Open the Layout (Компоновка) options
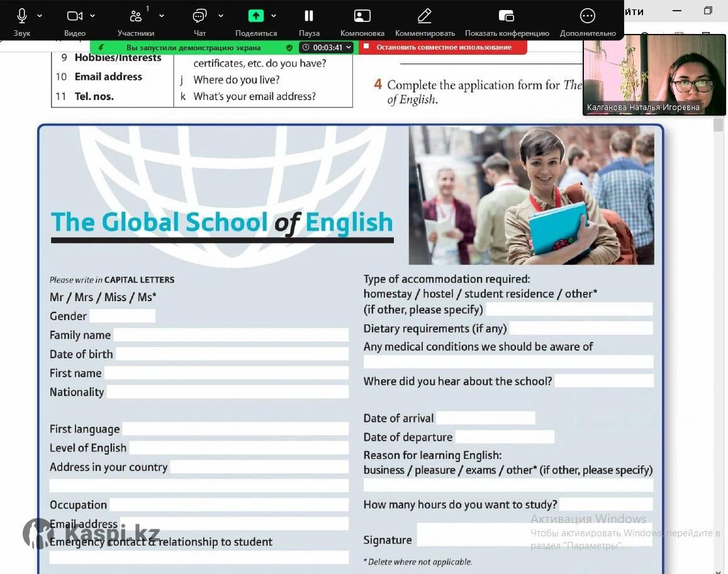 pyautogui.click(x=362, y=16)
